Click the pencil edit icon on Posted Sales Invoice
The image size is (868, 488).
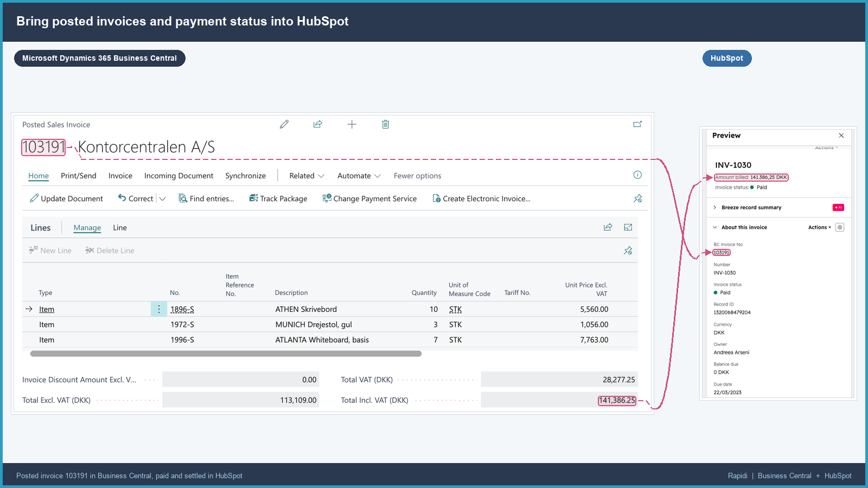(x=284, y=124)
